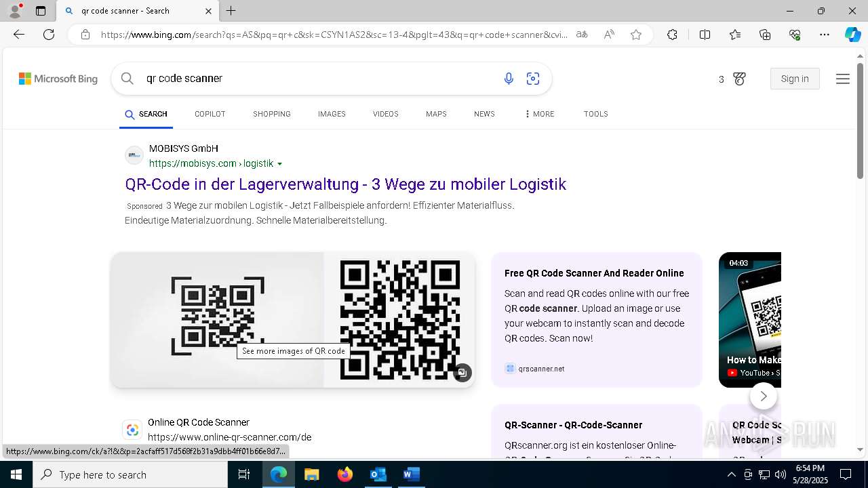Activate the Read aloud icon
Screen dimensions: 868x488
point(609,35)
